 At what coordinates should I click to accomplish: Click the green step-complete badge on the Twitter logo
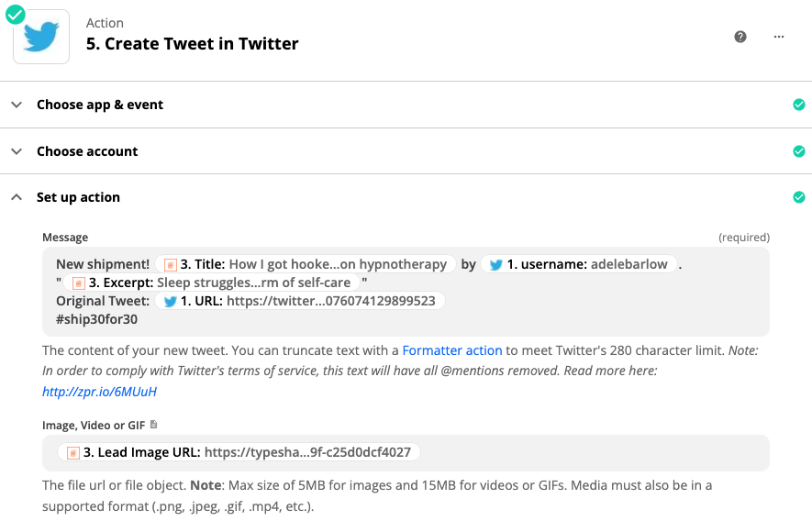15,15
